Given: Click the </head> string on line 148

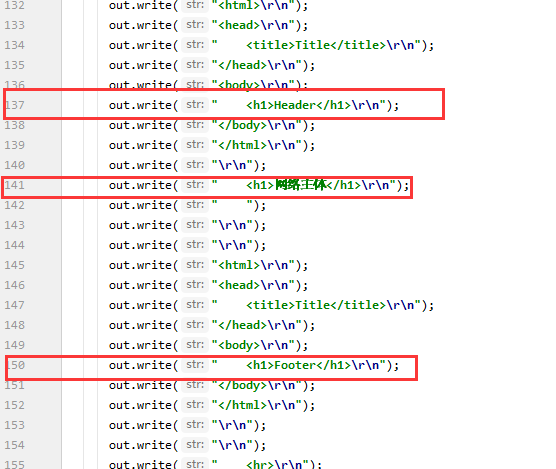Looking at the screenshot, I should (x=257, y=325).
